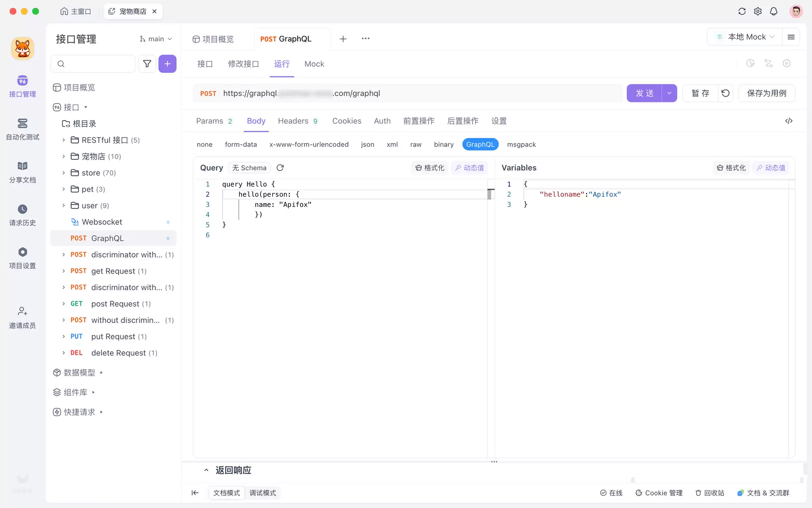
Task: Open the notifications bell
Action: (x=773, y=11)
